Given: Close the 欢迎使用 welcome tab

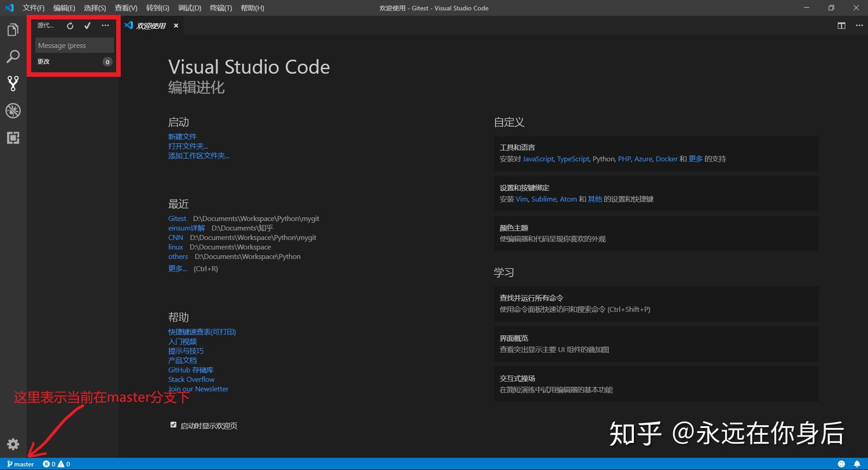Looking at the screenshot, I should [176, 26].
